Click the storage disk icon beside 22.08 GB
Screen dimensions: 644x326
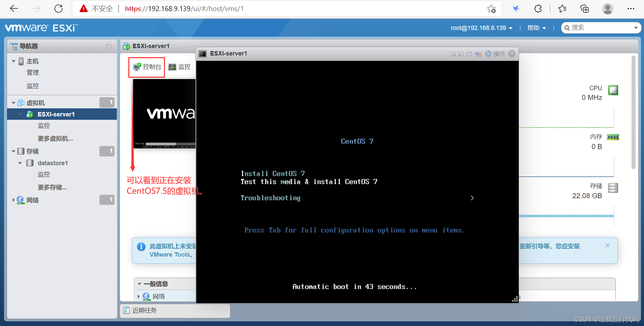click(613, 188)
